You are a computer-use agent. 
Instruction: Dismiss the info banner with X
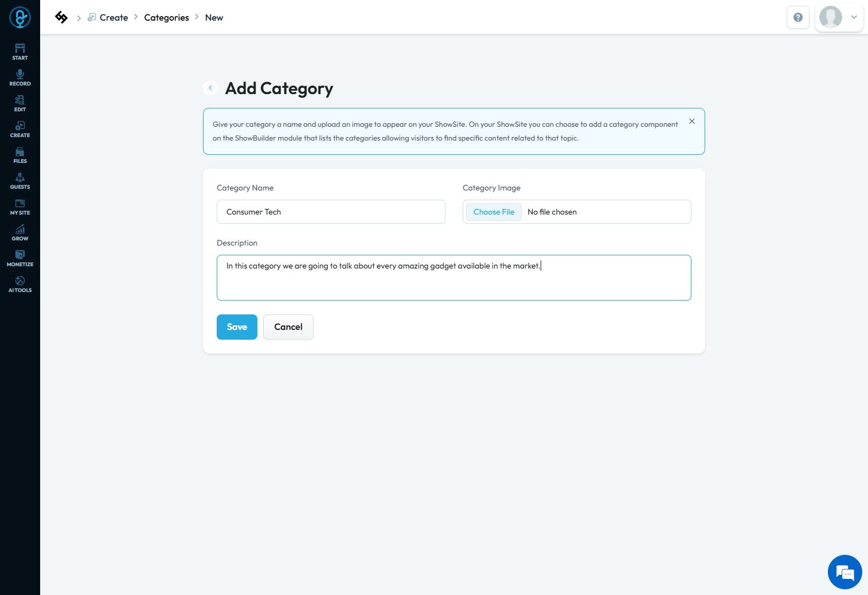691,121
